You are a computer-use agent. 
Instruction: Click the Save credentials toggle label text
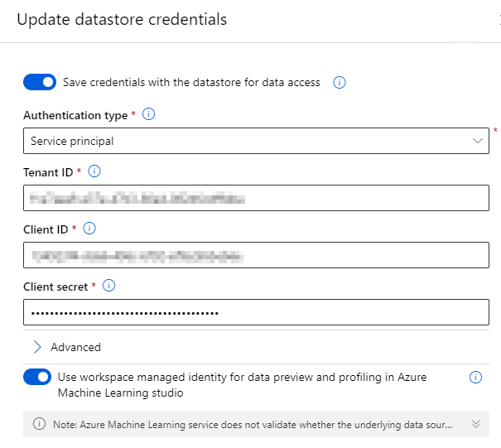[x=191, y=83]
